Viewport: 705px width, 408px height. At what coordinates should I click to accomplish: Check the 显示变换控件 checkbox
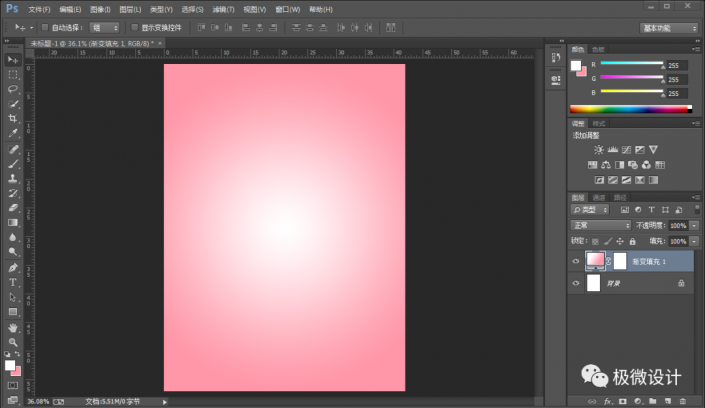pos(133,27)
